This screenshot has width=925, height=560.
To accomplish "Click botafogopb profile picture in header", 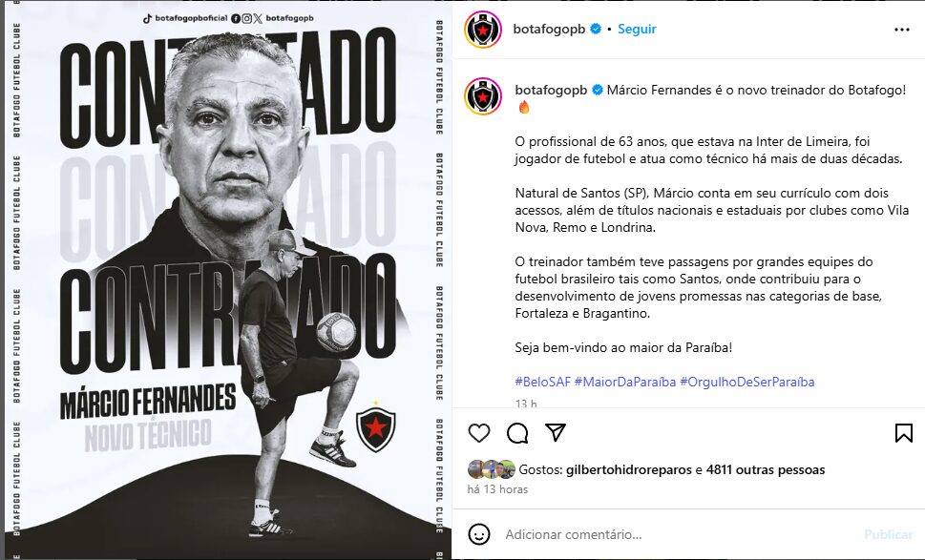I will click(x=483, y=29).
